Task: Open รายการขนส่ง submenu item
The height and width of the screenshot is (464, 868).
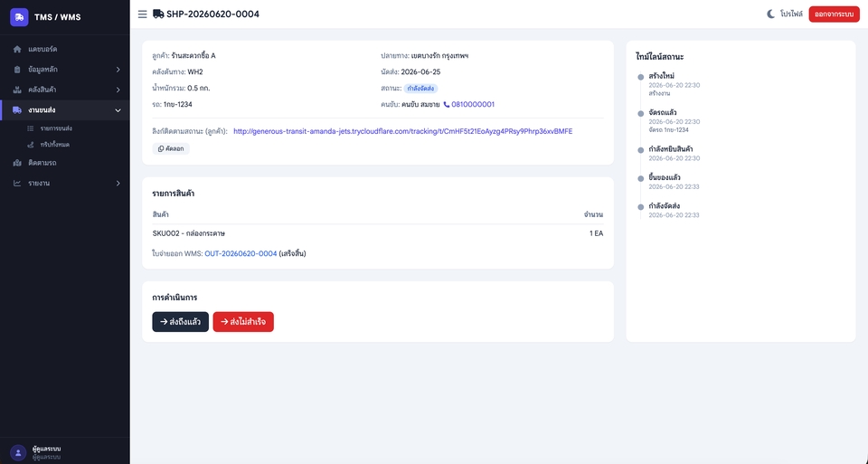Action: pyautogui.click(x=56, y=128)
